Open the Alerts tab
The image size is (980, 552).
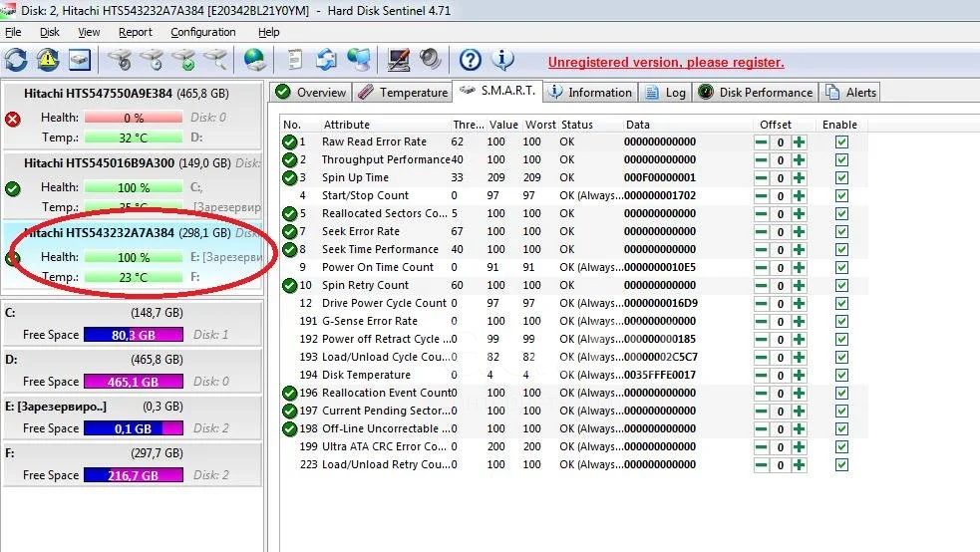coord(850,93)
